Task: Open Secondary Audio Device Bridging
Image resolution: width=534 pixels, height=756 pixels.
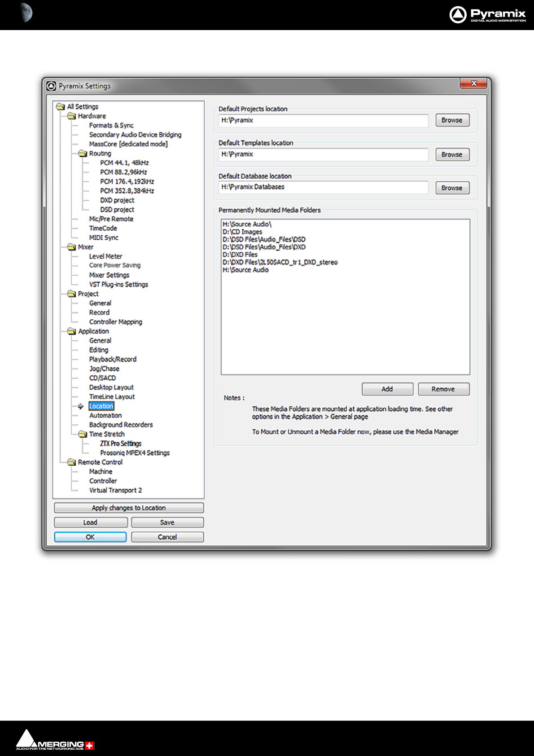Action: (x=135, y=135)
